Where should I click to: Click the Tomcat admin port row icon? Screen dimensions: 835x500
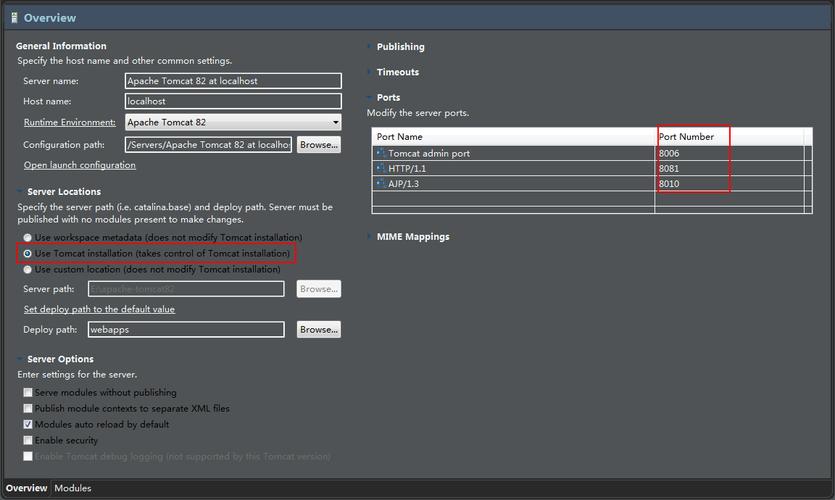381,153
